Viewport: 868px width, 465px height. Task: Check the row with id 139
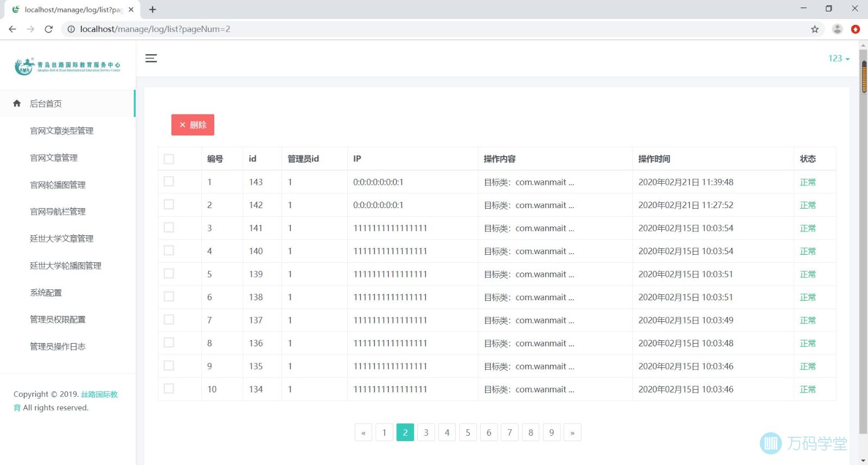[x=169, y=274]
